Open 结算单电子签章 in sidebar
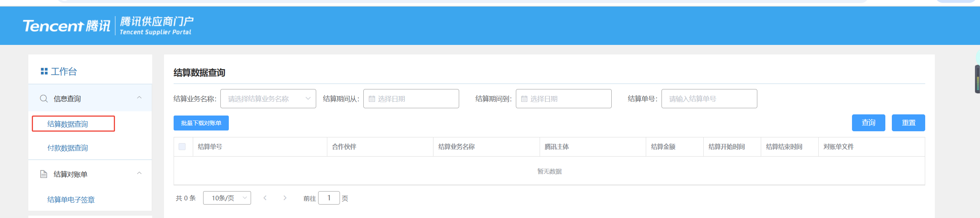 click(71, 200)
